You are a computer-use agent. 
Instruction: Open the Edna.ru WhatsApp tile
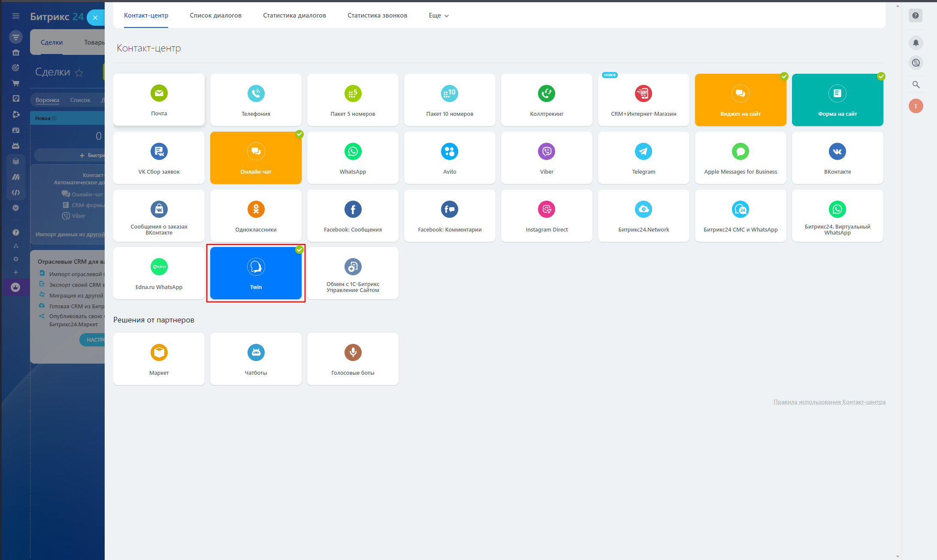click(159, 273)
